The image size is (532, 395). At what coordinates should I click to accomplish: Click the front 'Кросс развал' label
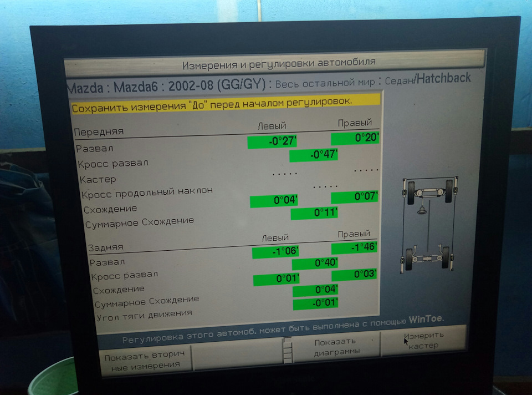113,164
